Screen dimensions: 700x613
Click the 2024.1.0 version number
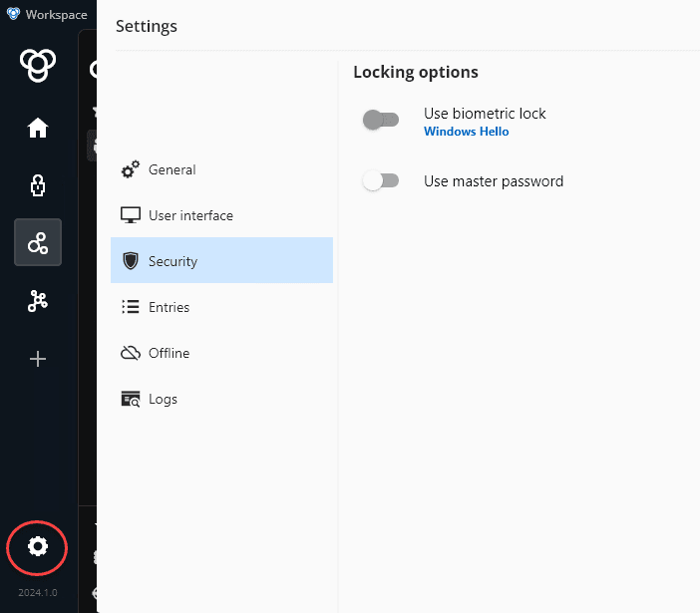(x=38, y=592)
